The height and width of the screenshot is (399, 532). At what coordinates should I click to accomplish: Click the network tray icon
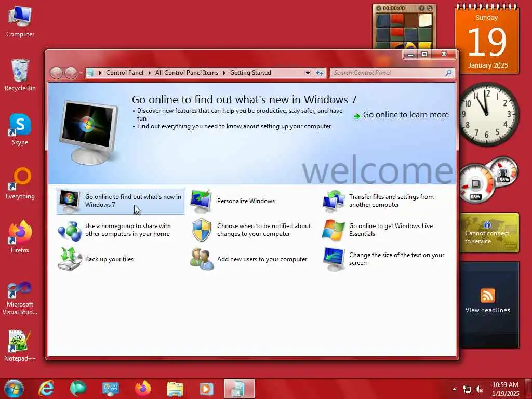pyautogui.click(x=467, y=389)
